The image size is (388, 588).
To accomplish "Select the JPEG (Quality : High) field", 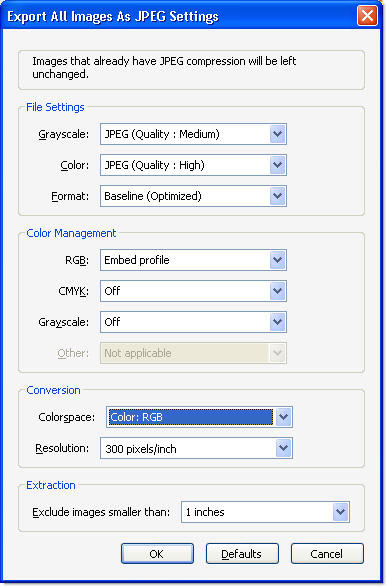I will pyautogui.click(x=193, y=165).
